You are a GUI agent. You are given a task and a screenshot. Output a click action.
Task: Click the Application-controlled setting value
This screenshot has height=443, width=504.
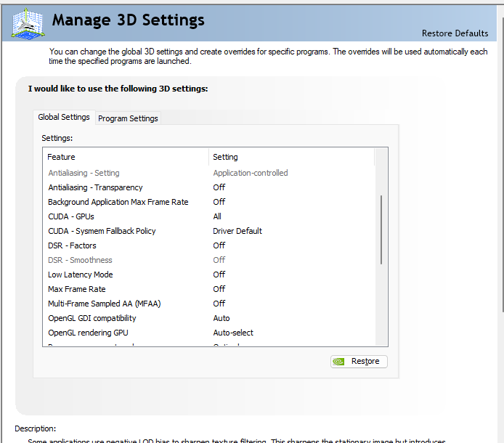(251, 173)
